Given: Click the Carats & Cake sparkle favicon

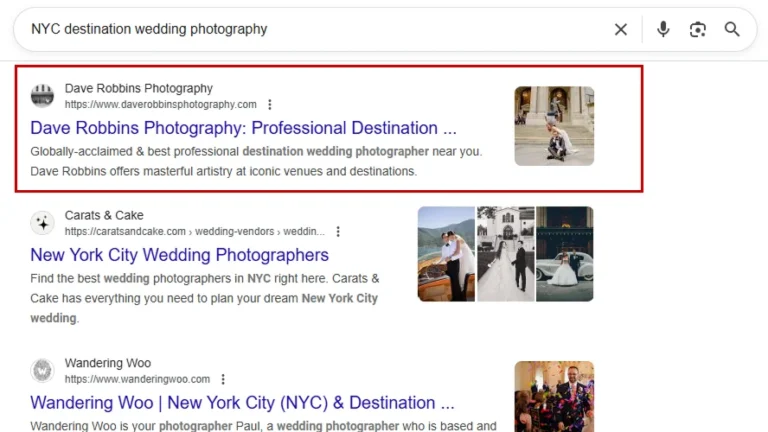Looking at the screenshot, I should (x=43, y=223).
